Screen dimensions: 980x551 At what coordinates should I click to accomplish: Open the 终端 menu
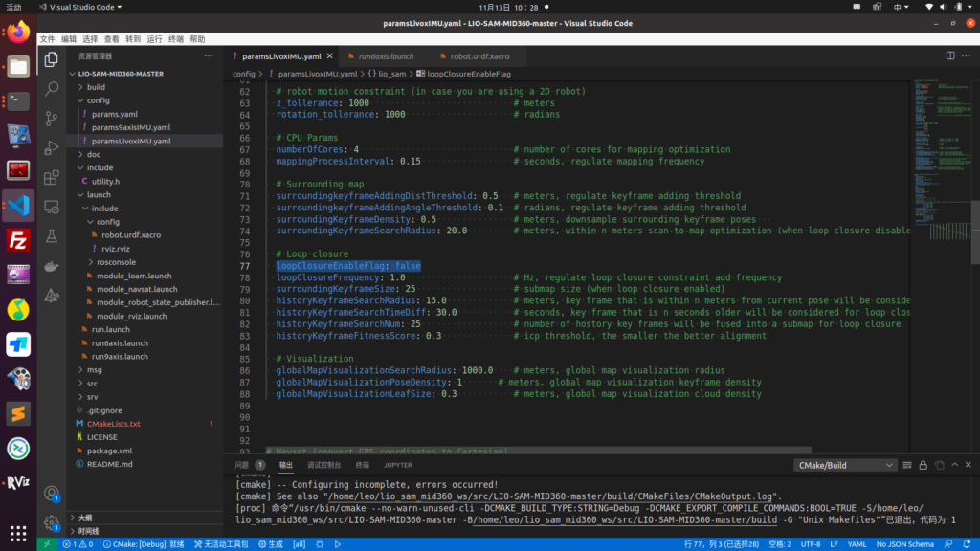(x=176, y=38)
